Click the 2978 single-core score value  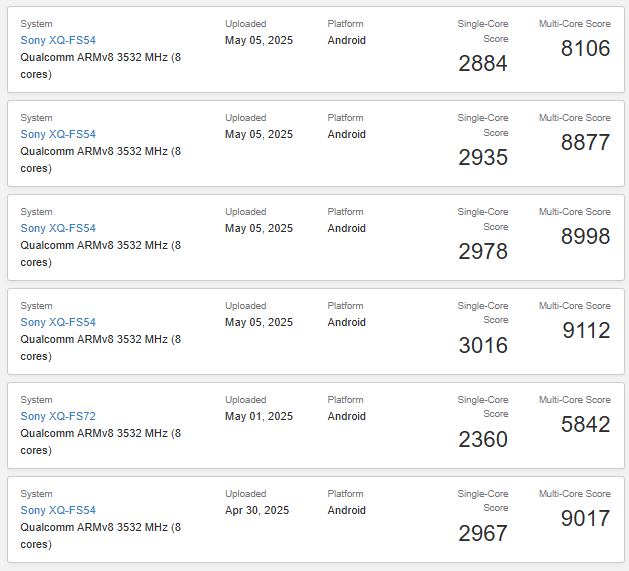pyautogui.click(x=483, y=252)
